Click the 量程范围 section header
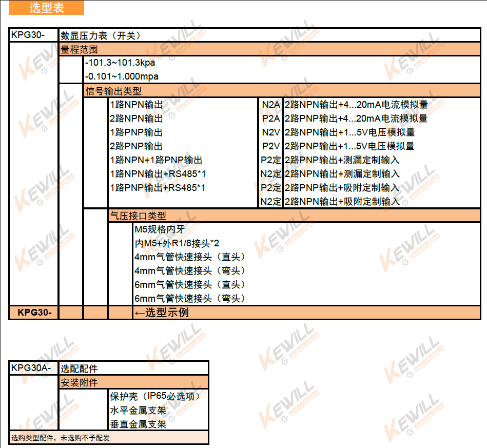The image size is (487, 448). [80, 50]
